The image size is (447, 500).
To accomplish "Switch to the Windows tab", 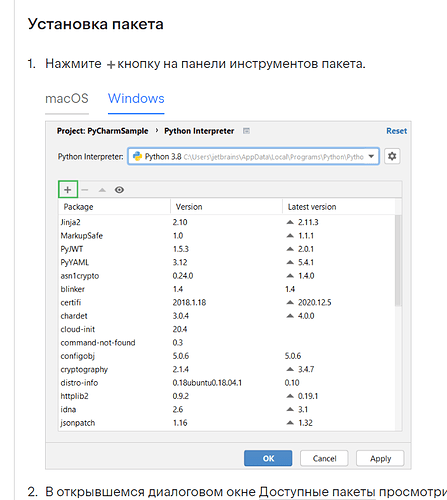I will coord(136,98).
